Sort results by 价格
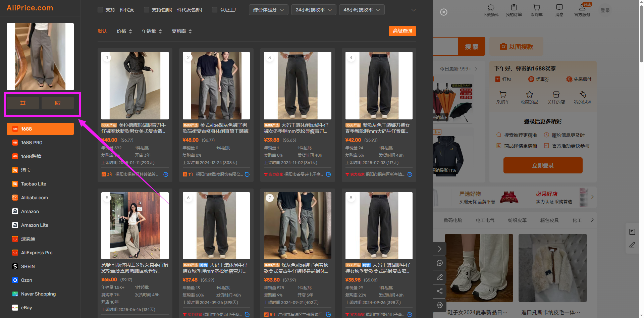The image size is (644, 318). point(124,31)
